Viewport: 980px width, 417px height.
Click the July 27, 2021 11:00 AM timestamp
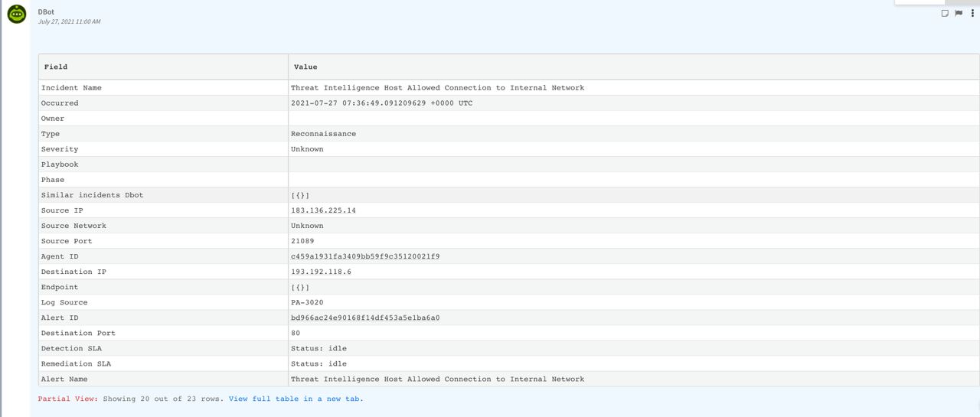pos(69,21)
